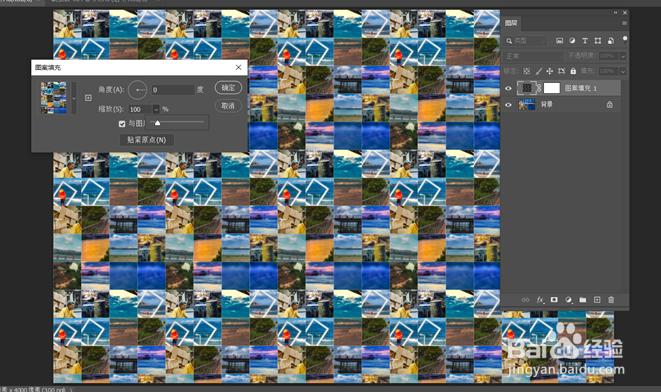
Task: Hide the 图案填充 1 layer eye
Action: point(508,88)
